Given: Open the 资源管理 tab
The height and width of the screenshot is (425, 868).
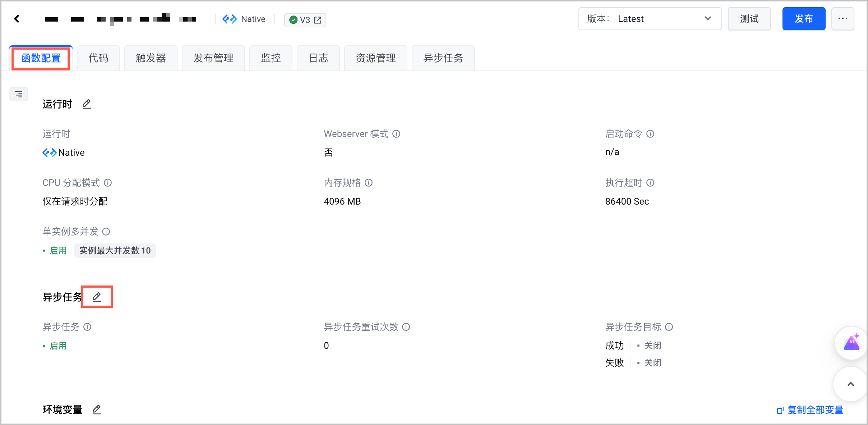Looking at the screenshot, I should 376,58.
